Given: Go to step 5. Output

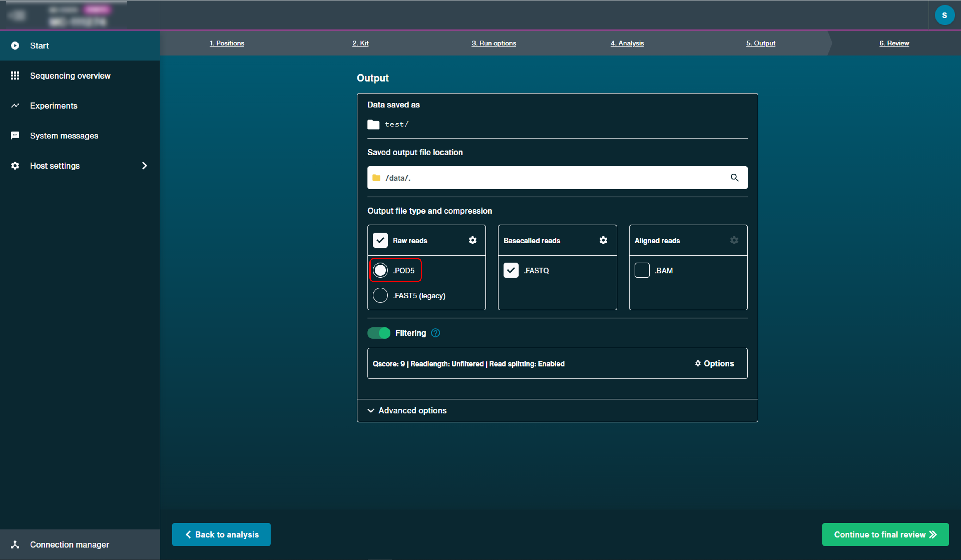Looking at the screenshot, I should 760,43.
